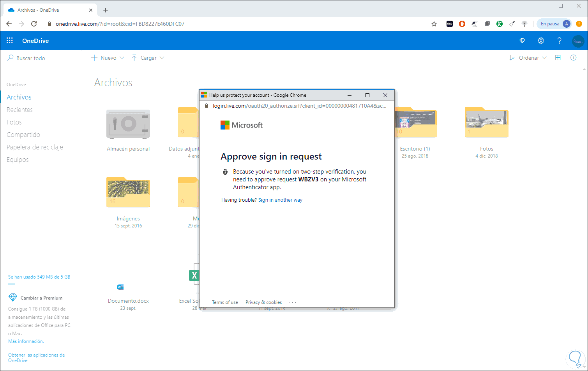Expand the Nuevo dropdown
588x371 pixels.
(x=108, y=58)
